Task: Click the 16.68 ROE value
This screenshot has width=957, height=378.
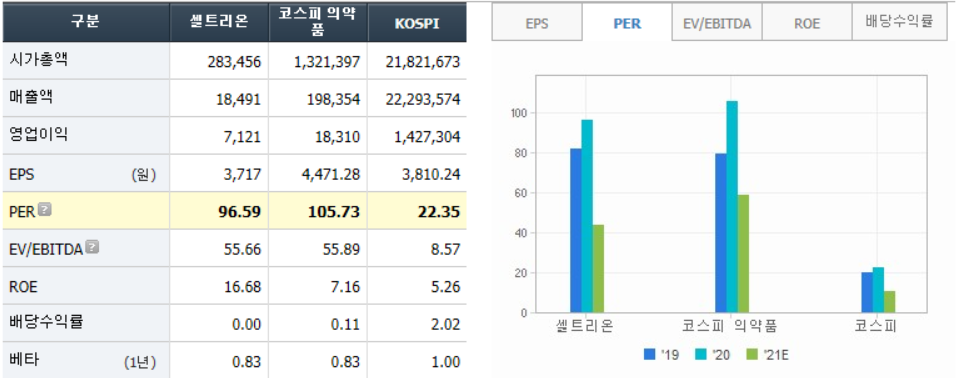Action: tap(242, 288)
